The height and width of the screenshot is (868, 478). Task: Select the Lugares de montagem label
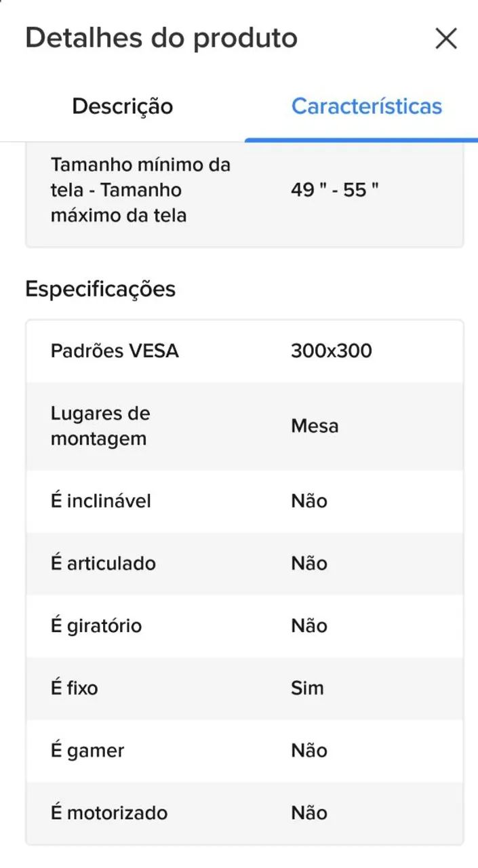coord(100,426)
